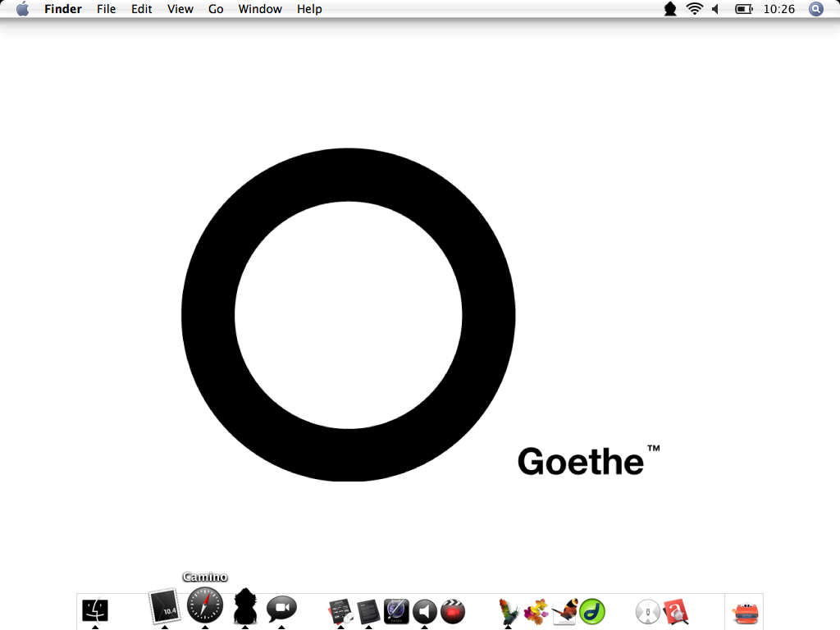Open the Finder menu
The width and height of the screenshot is (840, 630).
pos(62,9)
